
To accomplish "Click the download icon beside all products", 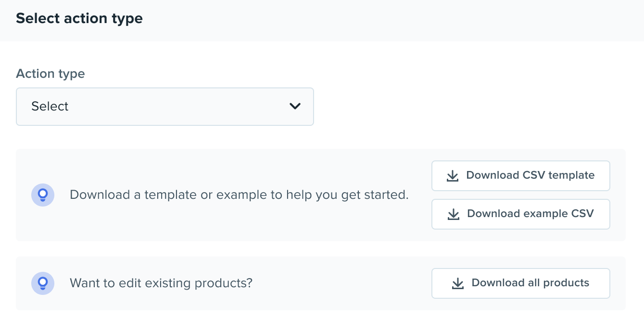I will pos(458,283).
